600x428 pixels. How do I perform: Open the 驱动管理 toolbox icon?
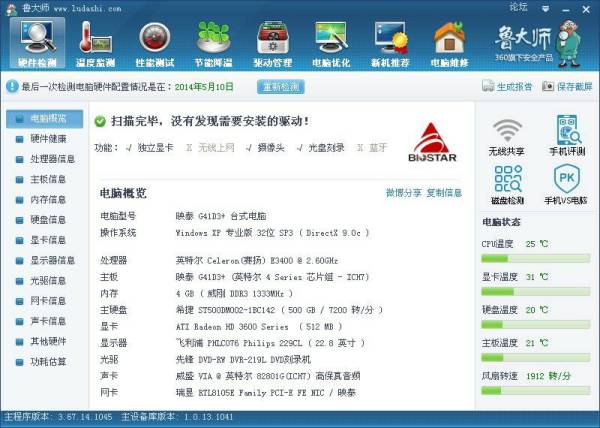tap(272, 43)
